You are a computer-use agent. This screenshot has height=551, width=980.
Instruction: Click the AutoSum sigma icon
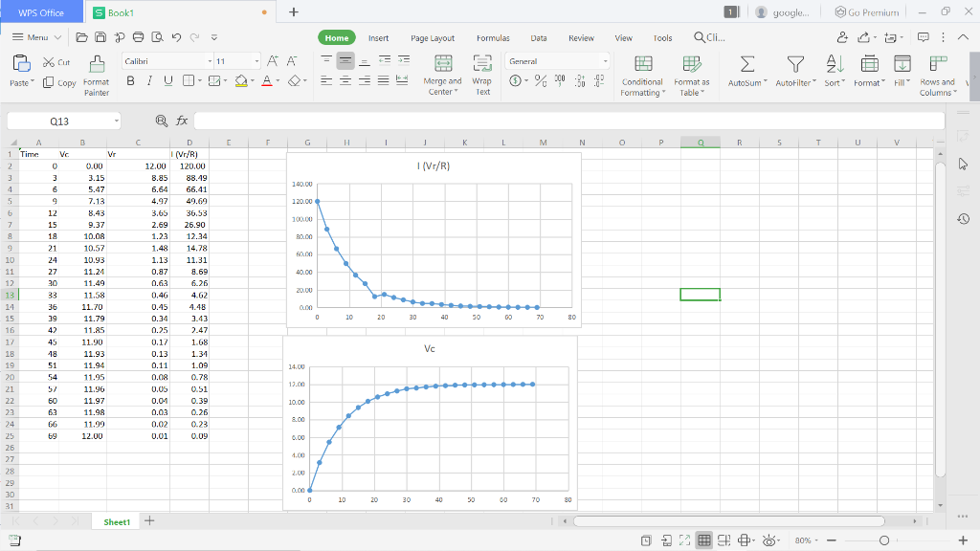click(x=746, y=64)
